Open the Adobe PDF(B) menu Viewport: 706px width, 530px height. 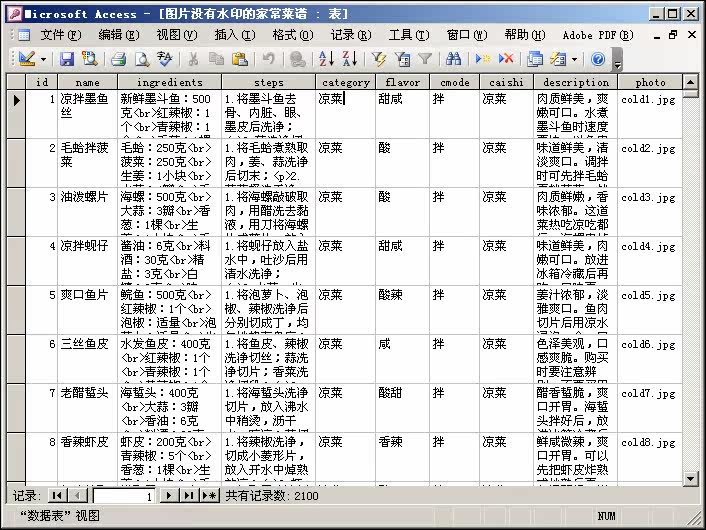coord(598,35)
